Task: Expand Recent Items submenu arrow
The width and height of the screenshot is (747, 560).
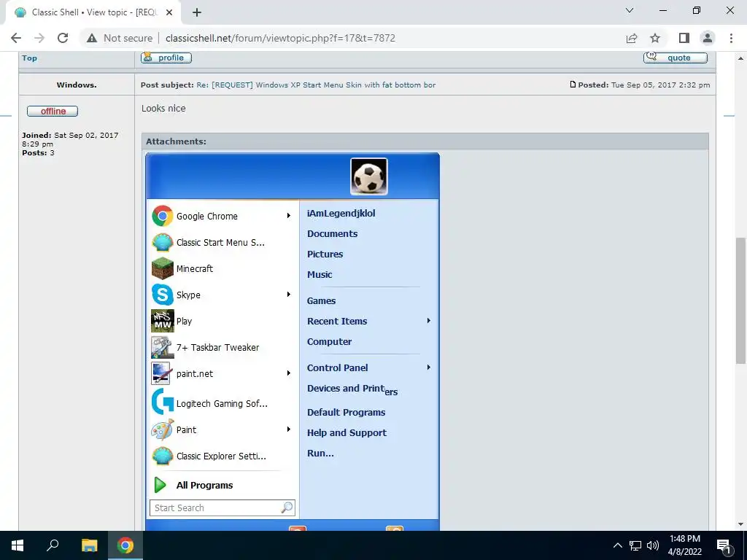Action: pyautogui.click(x=428, y=321)
